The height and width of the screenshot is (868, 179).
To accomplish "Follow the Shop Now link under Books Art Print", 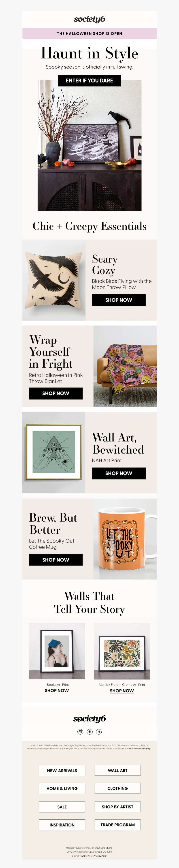I will tap(57, 690).
